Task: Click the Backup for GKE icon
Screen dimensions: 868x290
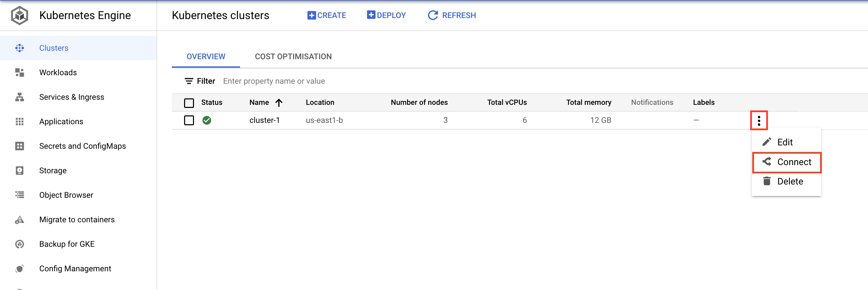Action: pyautogui.click(x=19, y=244)
